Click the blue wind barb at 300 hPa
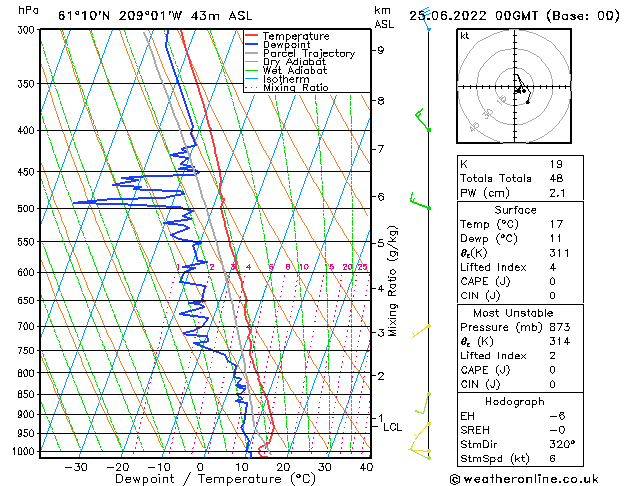 [x=427, y=19]
